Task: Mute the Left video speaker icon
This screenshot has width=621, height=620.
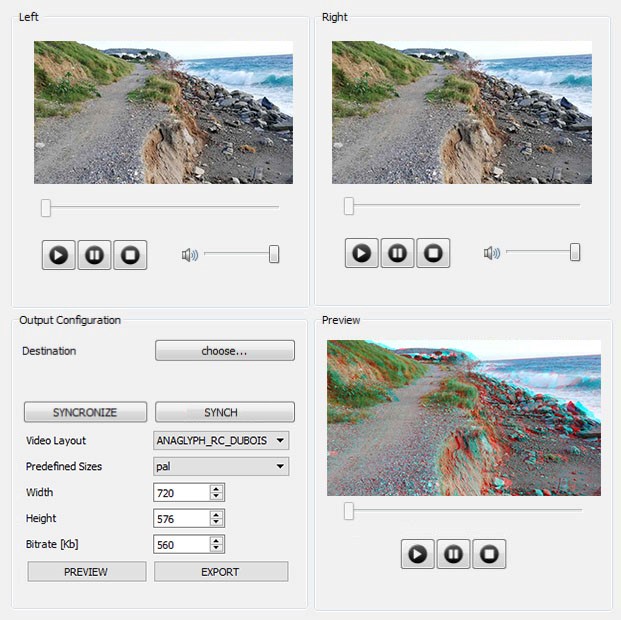Action: coord(190,255)
